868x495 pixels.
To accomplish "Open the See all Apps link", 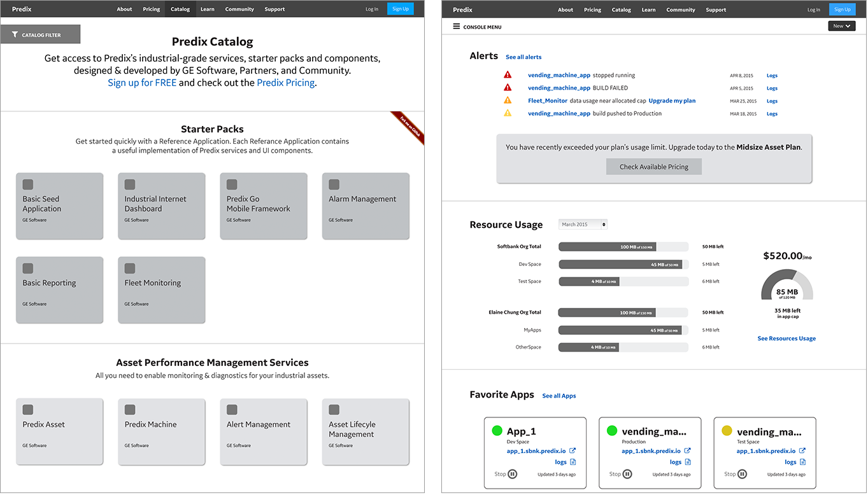I will (x=559, y=396).
